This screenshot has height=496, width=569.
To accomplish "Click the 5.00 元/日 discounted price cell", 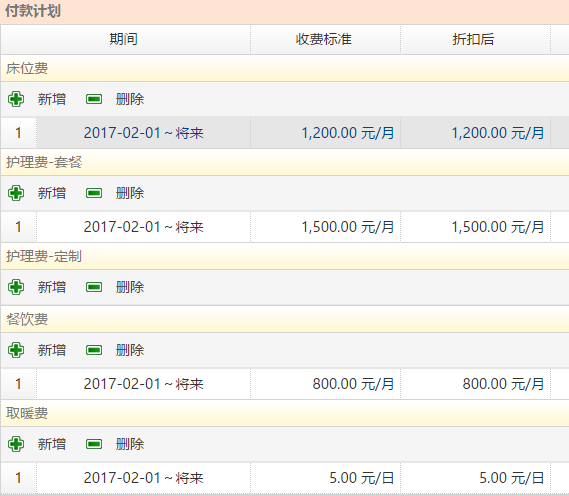I will click(475, 478).
